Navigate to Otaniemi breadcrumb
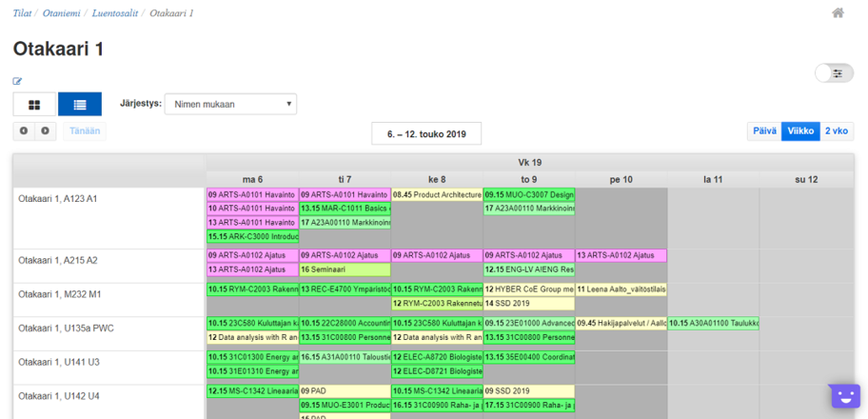Image resolution: width=868 pixels, height=419 pixels. [60, 13]
